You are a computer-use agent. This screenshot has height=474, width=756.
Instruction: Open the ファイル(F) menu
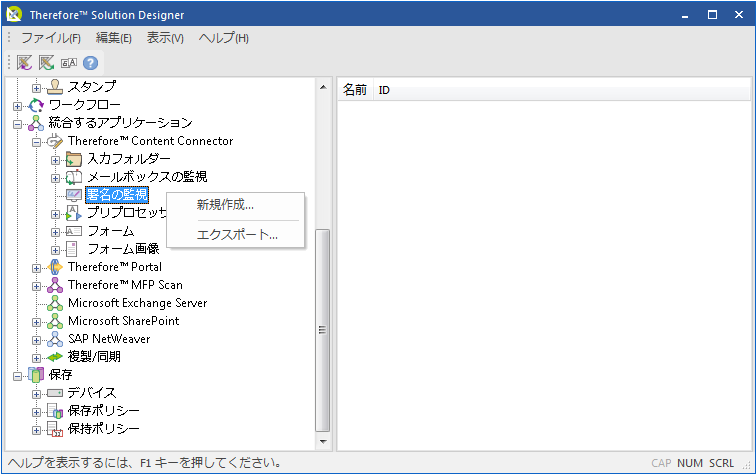pyautogui.click(x=51, y=38)
